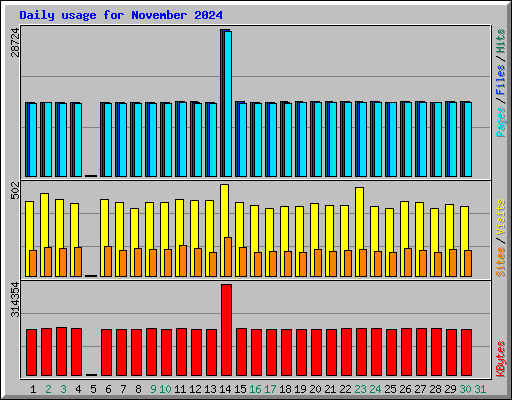512x400 pixels.
Task: Click the day 5 axis label
Action: pos(93,389)
